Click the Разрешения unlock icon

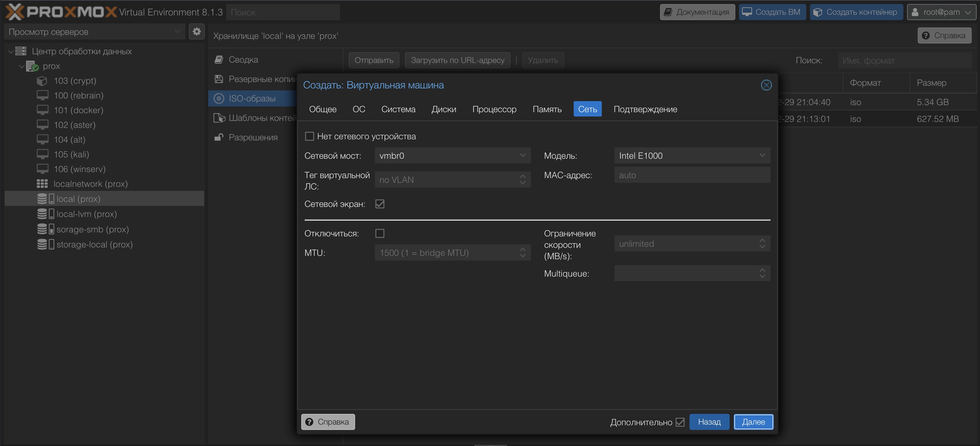click(x=219, y=137)
